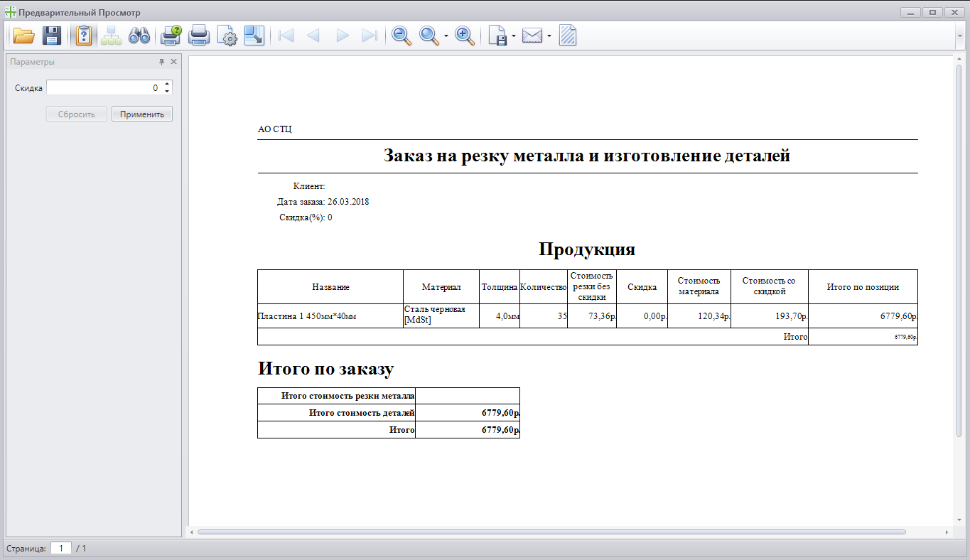Click the 'Дата заказа: 26.03.2018' line
The image size is (970, 560).
pos(323,202)
